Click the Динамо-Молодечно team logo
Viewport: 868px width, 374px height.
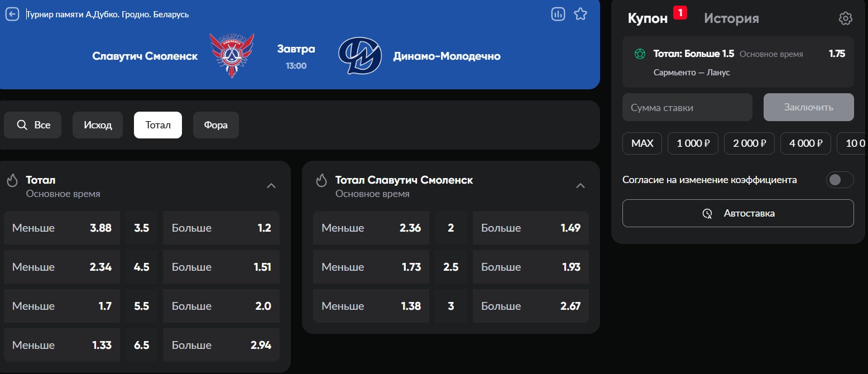click(360, 55)
